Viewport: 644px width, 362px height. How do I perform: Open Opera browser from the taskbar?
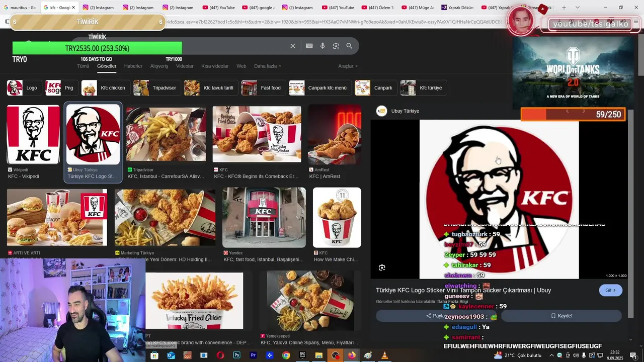click(220, 355)
